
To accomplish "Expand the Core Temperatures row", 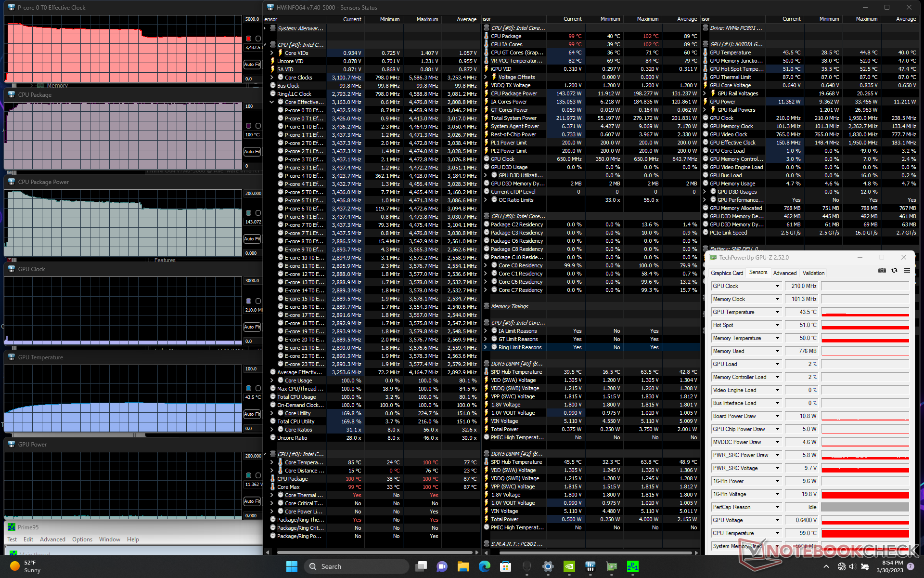I will coord(272,462).
